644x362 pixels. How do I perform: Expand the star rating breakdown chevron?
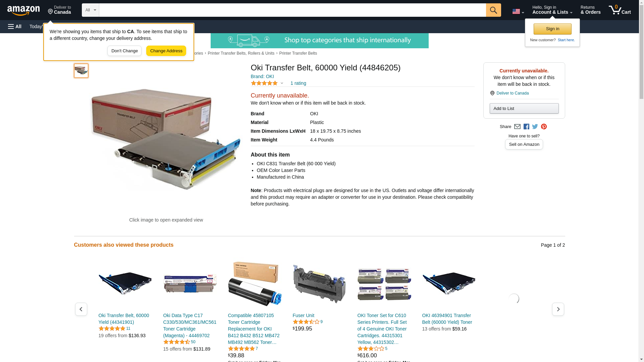282,83
